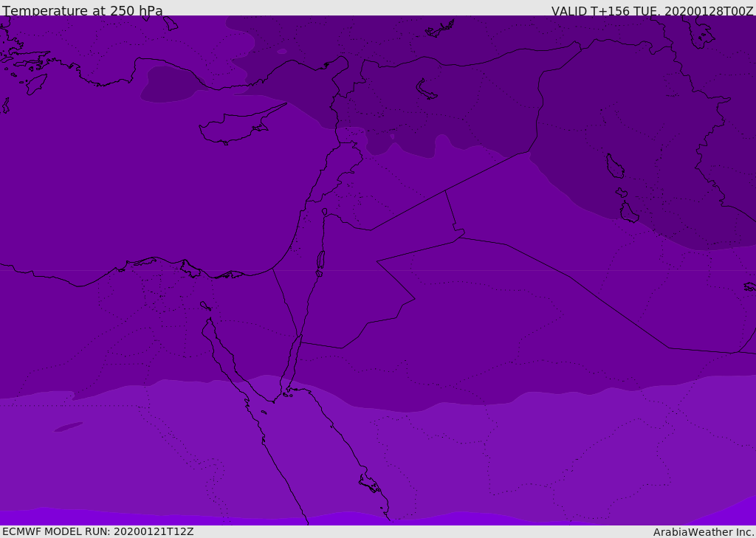Click the small dark oval contour west of the Red Sea
The width and height of the screenshot is (756, 538).
pyautogui.click(x=68, y=427)
